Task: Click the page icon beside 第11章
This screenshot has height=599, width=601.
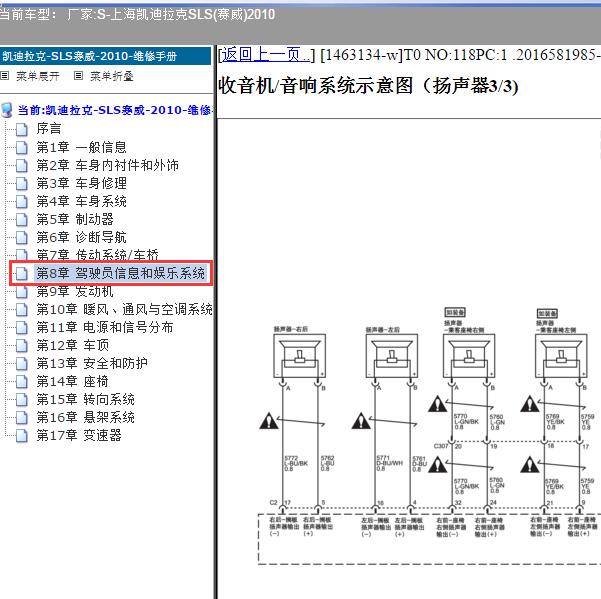Action: [22, 328]
